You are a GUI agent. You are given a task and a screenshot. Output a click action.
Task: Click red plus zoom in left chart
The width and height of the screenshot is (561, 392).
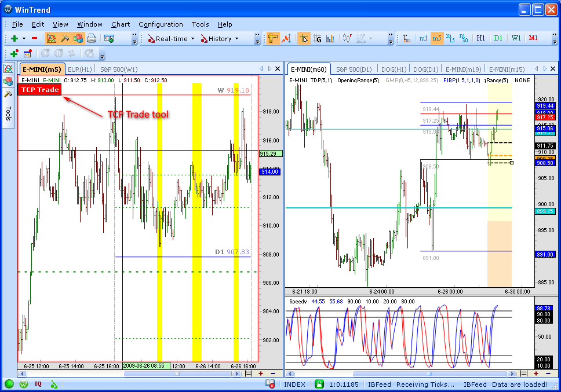tap(260, 373)
